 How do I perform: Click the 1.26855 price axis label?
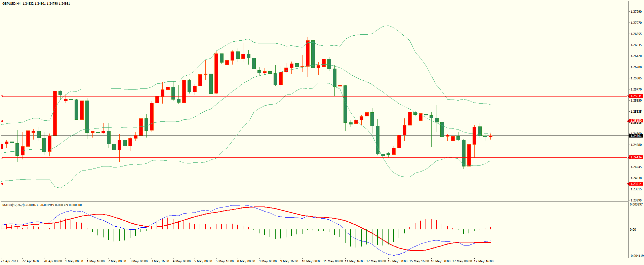[x=636, y=34]
